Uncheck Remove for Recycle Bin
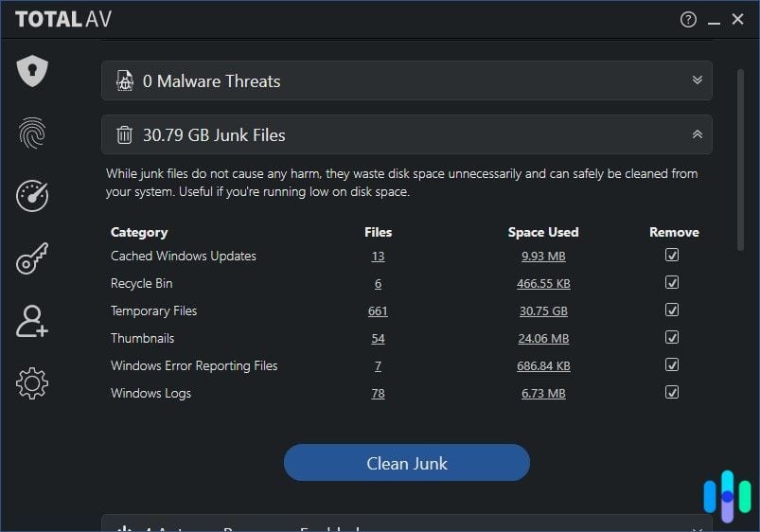Image resolution: width=760 pixels, height=532 pixels. click(x=672, y=283)
